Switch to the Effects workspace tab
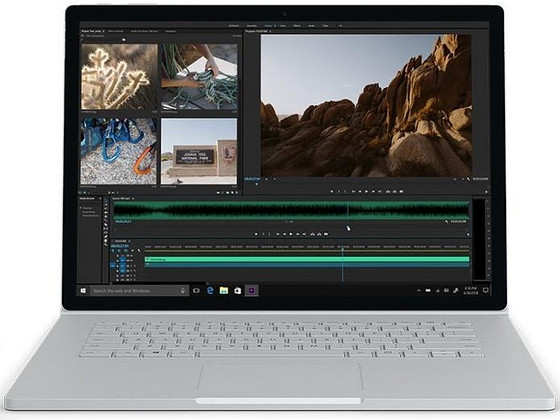The width and height of the screenshot is (560, 420). (x=297, y=26)
